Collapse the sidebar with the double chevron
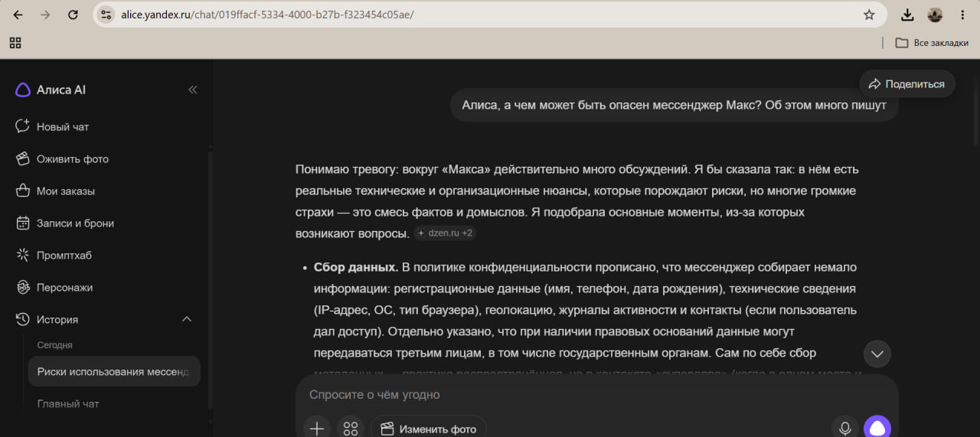This screenshot has height=437, width=980. pos(193,90)
